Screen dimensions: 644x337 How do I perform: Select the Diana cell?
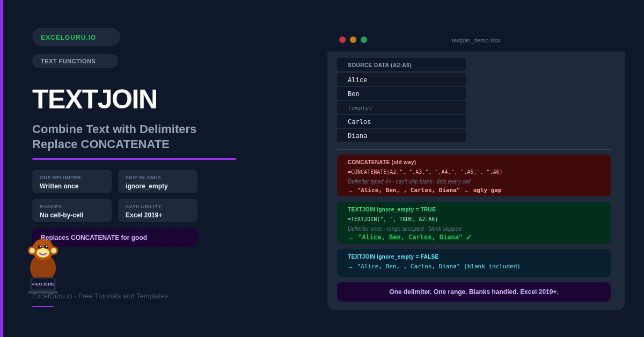click(x=401, y=136)
